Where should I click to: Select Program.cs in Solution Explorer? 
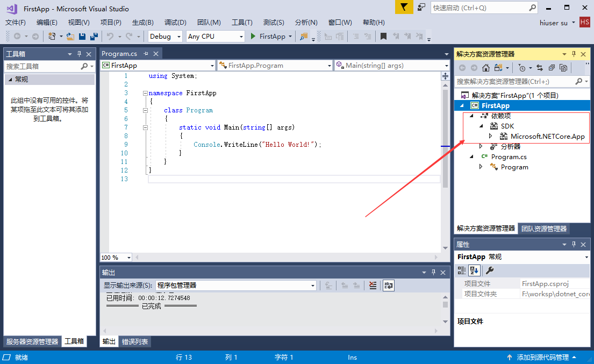(509, 157)
